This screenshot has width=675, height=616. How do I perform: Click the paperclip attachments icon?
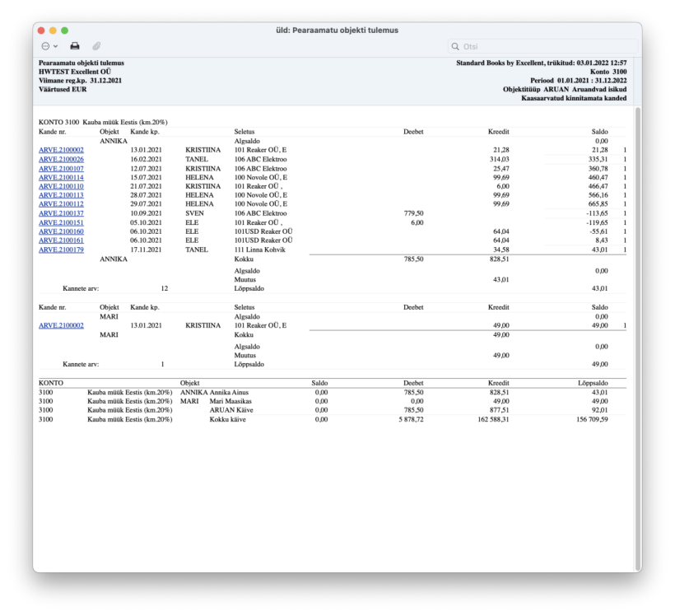point(96,46)
